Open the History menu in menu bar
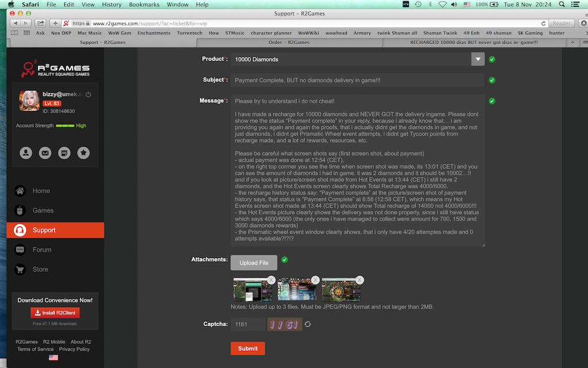Viewport: 588px width, 368px height. coord(111,5)
